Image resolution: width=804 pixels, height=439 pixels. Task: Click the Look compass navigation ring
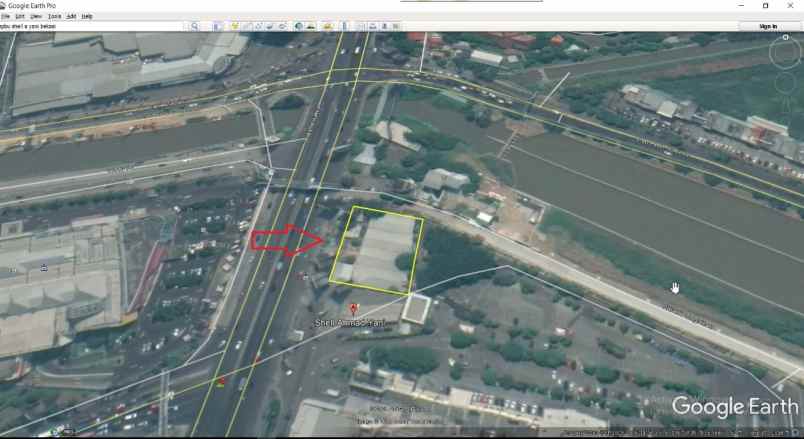[x=786, y=51]
